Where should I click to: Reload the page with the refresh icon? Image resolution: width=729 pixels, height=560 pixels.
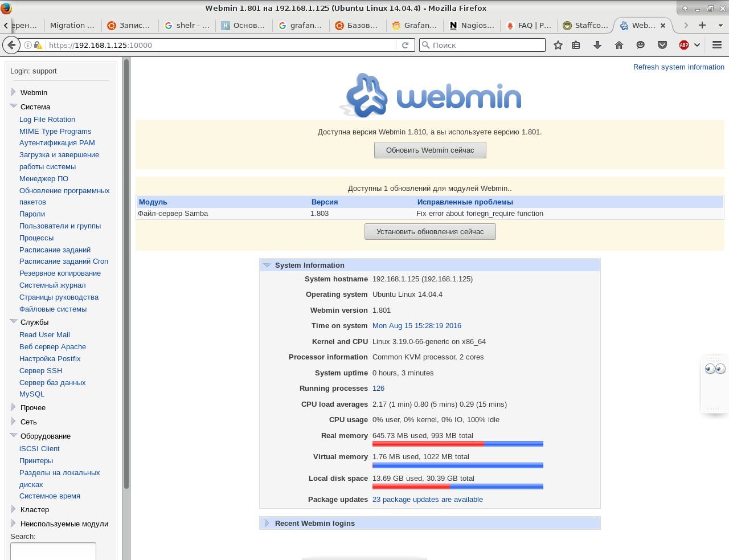click(x=405, y=44)
